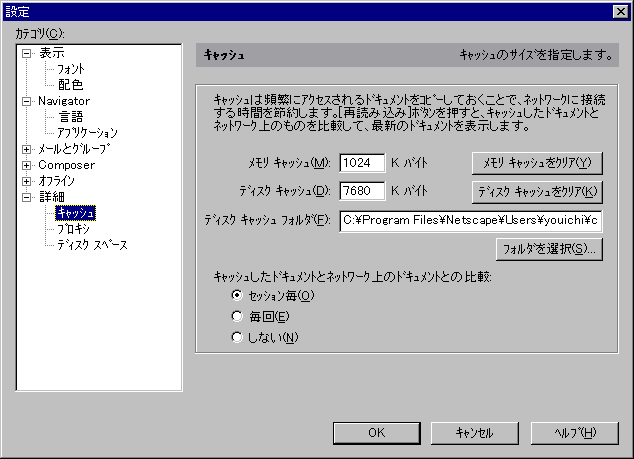
Task: Open the アプリケーション tree item
Action: point(87,133)
